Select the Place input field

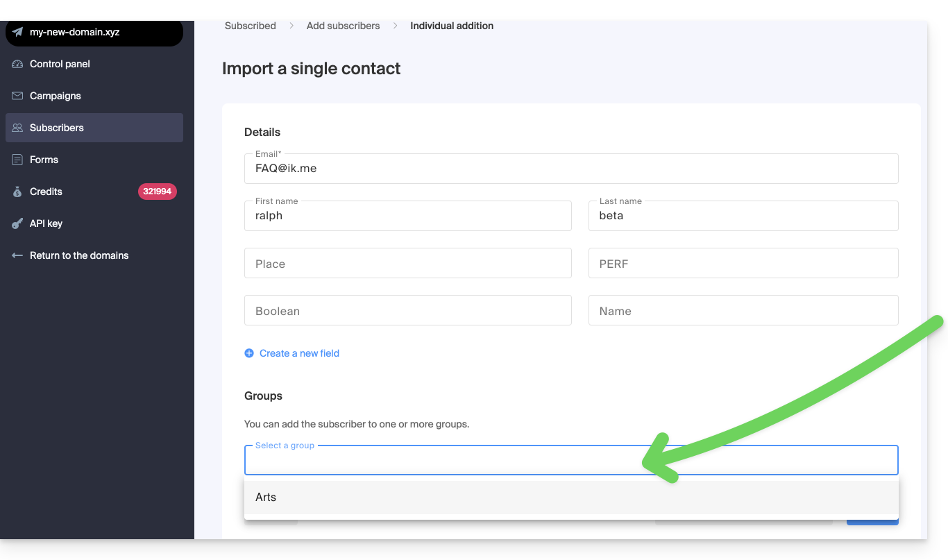407,264
